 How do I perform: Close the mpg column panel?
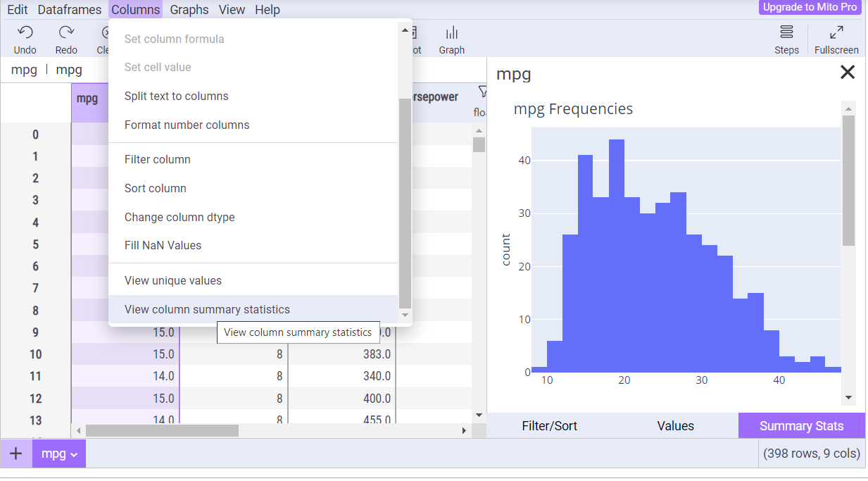coord(848,73)
